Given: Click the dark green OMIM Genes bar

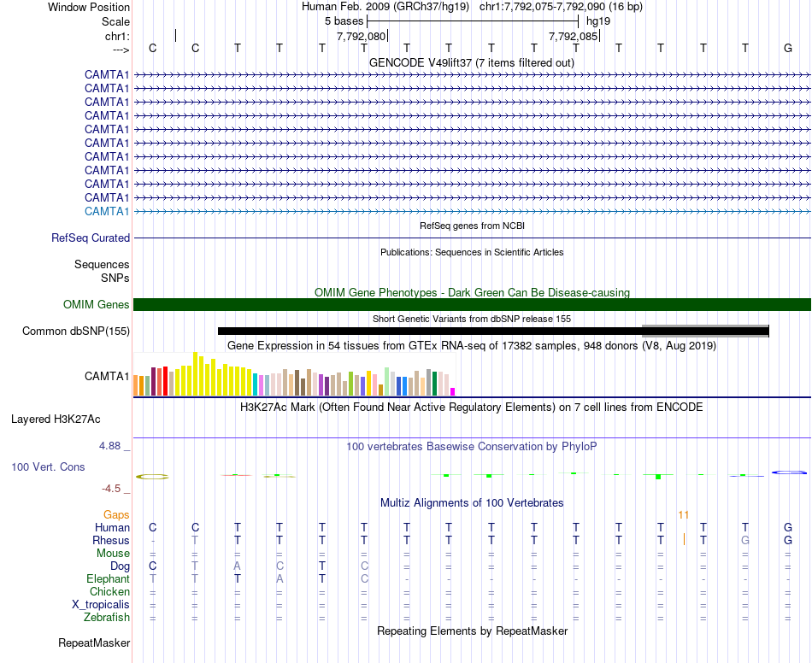Looking at the screenshot, I should 472,304.
